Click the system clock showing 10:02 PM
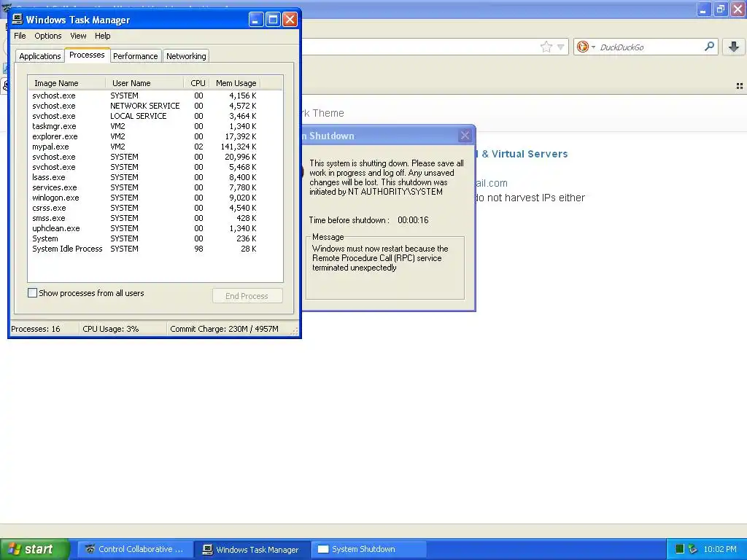 click(x=720, y=549)
